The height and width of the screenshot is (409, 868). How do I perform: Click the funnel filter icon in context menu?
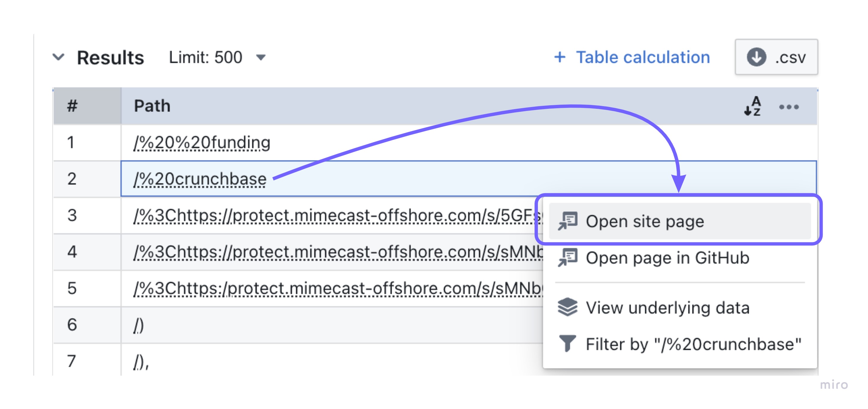(567, 343)
